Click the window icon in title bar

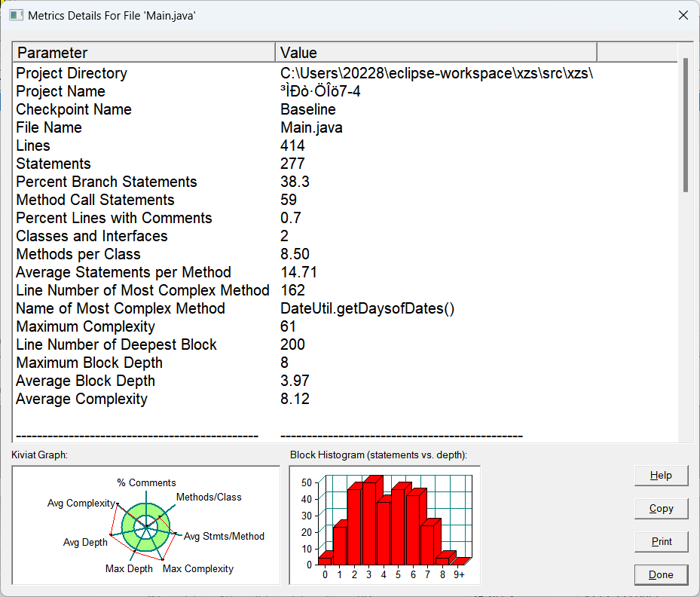[x=16, y=15]
